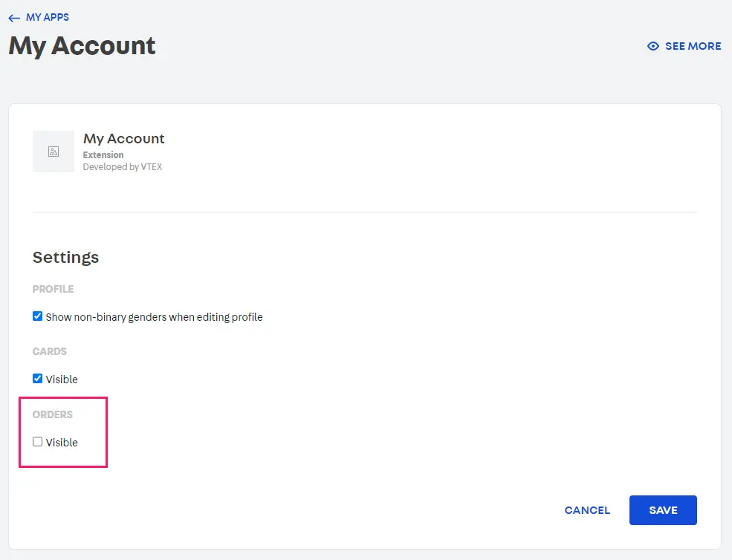Uncheck the Cards Visible checkbox
732x560 pixels.
click(38, 379)
